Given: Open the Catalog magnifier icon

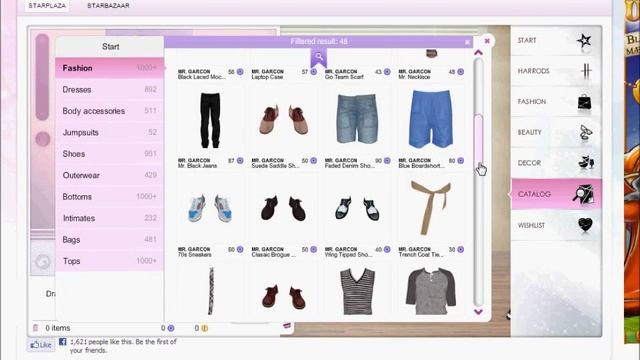Looking at the screenshot, I should tap(583, 194).
